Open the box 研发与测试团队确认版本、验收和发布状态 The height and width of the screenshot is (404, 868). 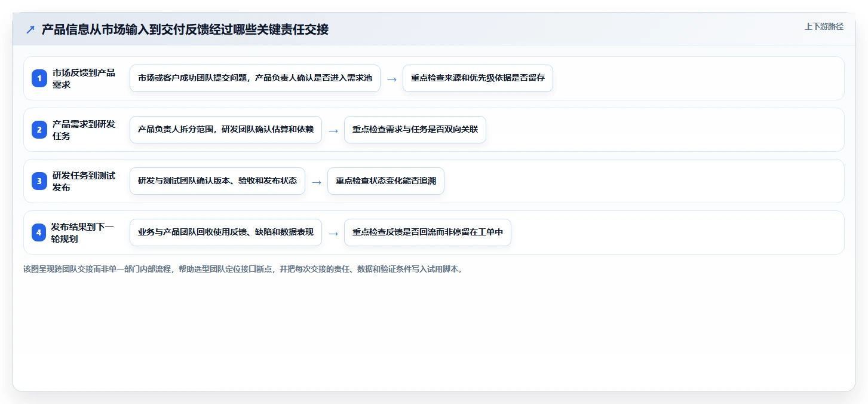pyautogui.click(x=217, y=181)
